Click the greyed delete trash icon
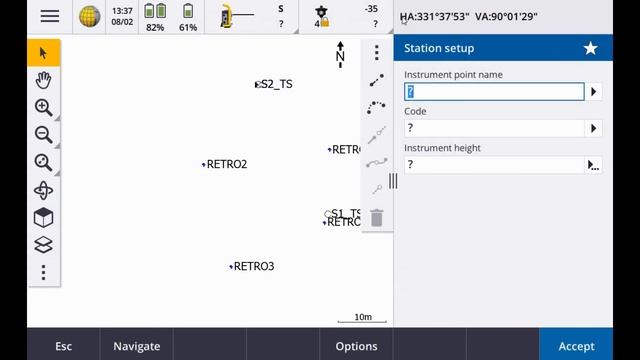Image resolution: width=640 pixels, height=360 pixels. [377, 218]
